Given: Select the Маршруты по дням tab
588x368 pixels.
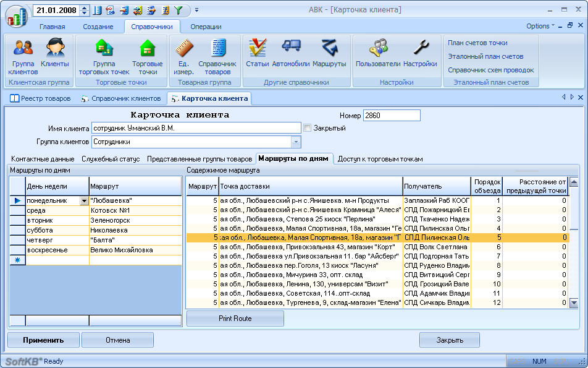Looking at the screenshot, I should tap(293, 158).
